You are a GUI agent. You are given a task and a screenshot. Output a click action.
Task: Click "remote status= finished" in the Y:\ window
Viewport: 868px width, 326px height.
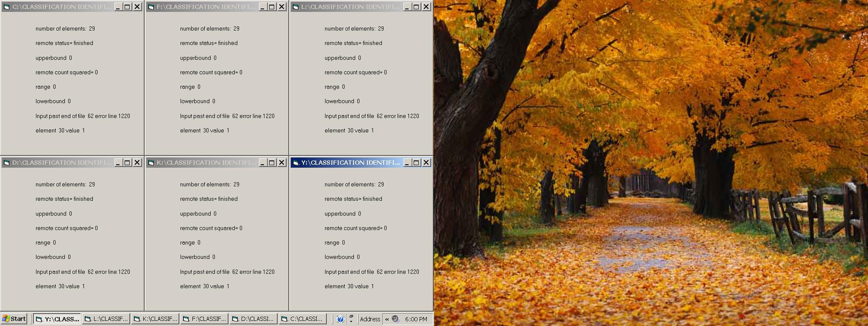pyautogui.click(x=353, y=199)
